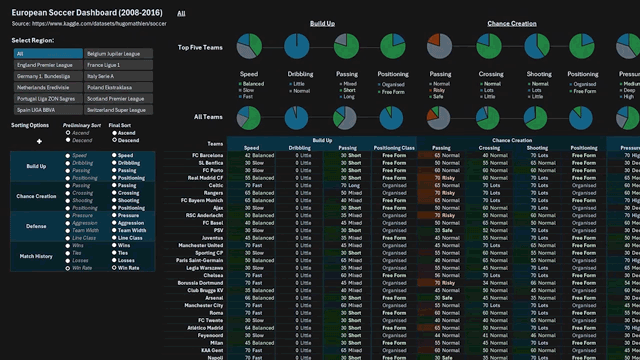Select Italy Serie A region button
This screenshot has width=640, height=360.
[118, 76]
